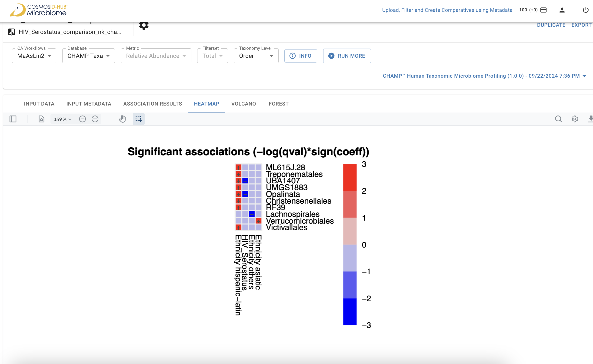Click the power logout icon
Screen dimensions: 593x364
(586, 10)
